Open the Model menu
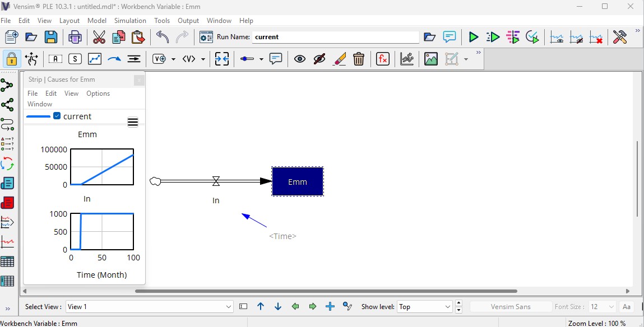Viewport: 644px width, 327px height. [x=97, y=21]
